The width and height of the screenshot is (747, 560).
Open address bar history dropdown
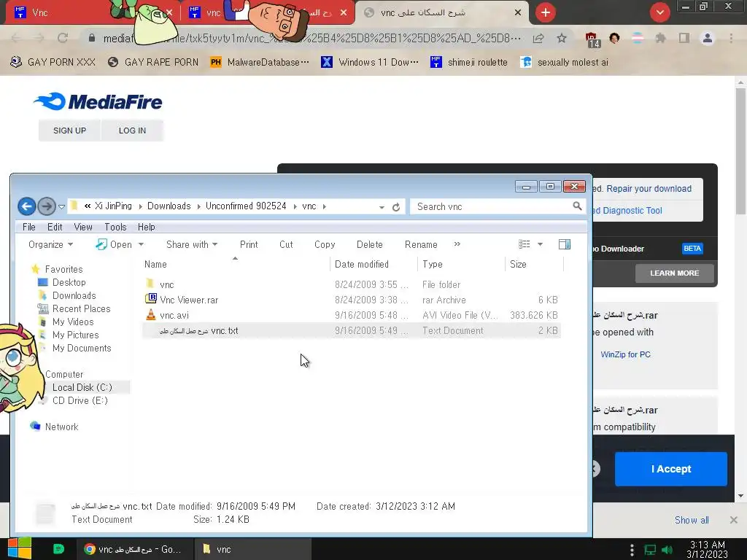[x=382, y=207]
